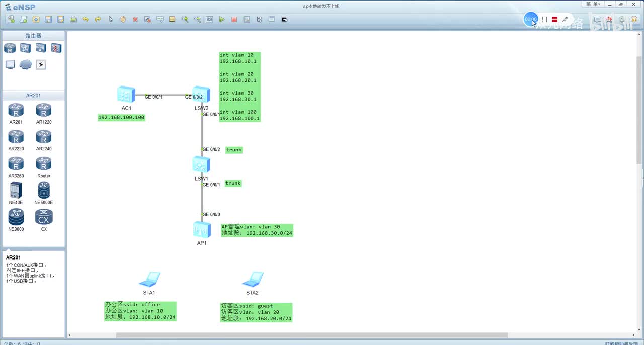This screenshot has height=345, width=644.
Task: Click the AP管理vlan note
Action: click(x=257, y=230)
